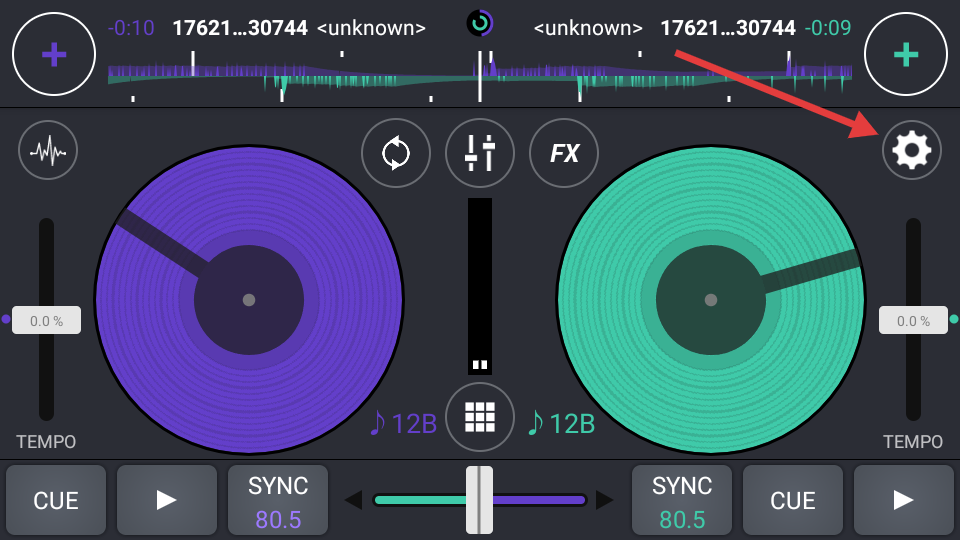Viewport: 960px width, 540px height.
Task: Add a track to the right deck
Action: click(906, 54)
